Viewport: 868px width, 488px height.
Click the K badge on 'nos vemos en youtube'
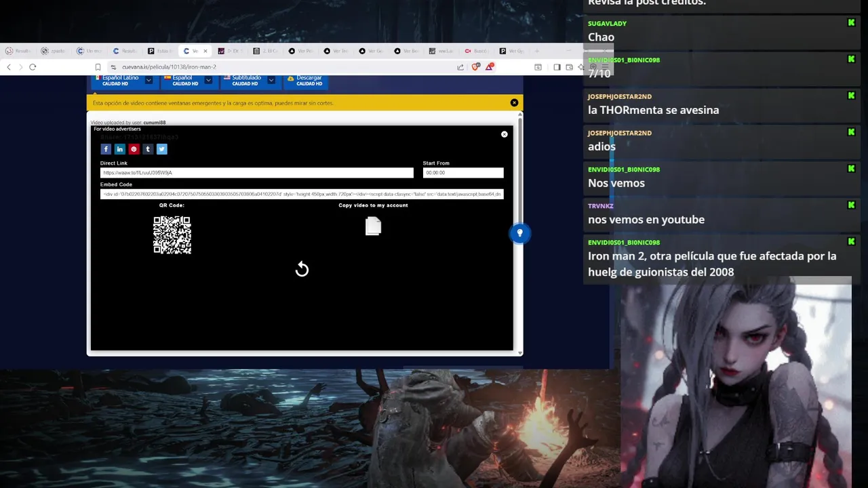[851, 205]
